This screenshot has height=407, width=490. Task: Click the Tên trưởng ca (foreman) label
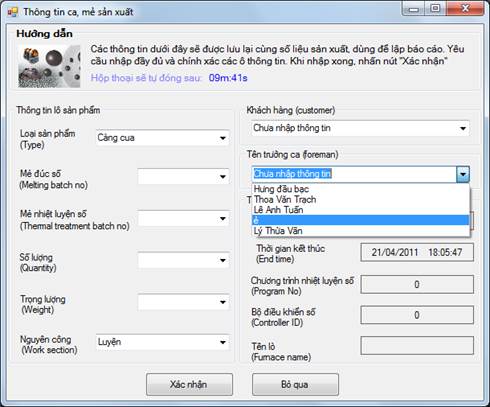[x=292, y=154]
